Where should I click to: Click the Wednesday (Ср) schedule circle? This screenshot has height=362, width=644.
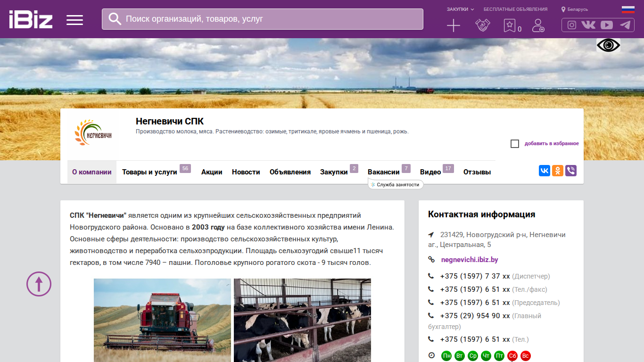click(473, 356)
